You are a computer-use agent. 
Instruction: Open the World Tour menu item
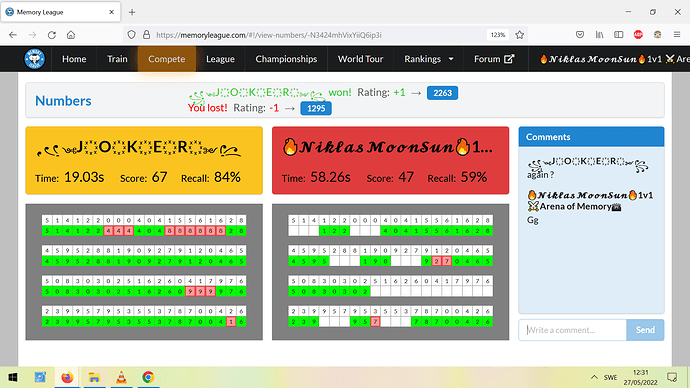(360, 59)
